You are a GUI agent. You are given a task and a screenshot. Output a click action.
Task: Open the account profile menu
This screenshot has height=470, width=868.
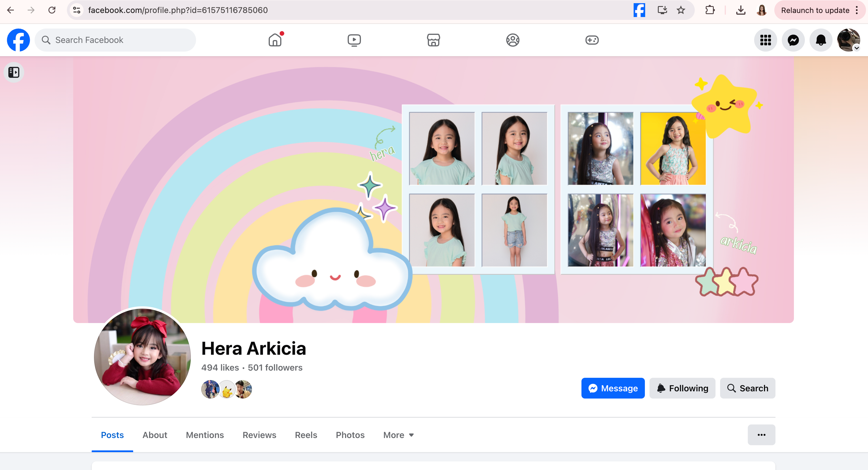pos(848,40)
